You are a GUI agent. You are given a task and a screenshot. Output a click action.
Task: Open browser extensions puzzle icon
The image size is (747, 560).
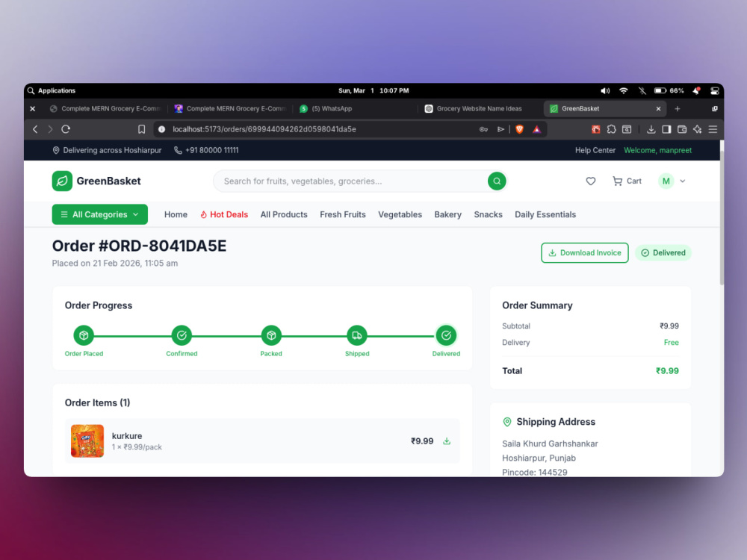coord(611,129)
